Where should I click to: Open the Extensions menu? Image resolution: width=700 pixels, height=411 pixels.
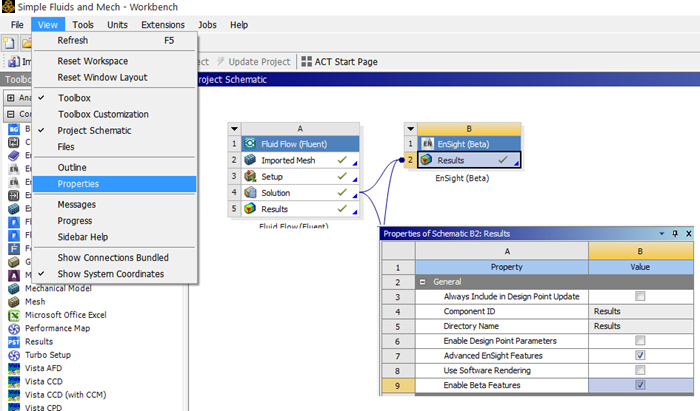click(x=163, y=25)
